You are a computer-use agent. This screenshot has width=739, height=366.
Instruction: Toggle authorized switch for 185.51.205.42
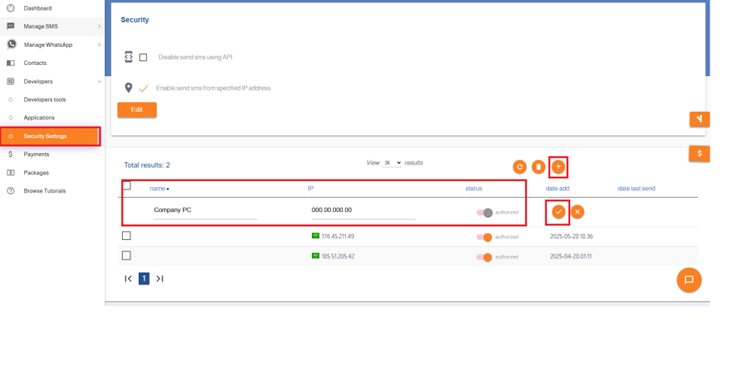pyautogui.click(x=484, y=257)
